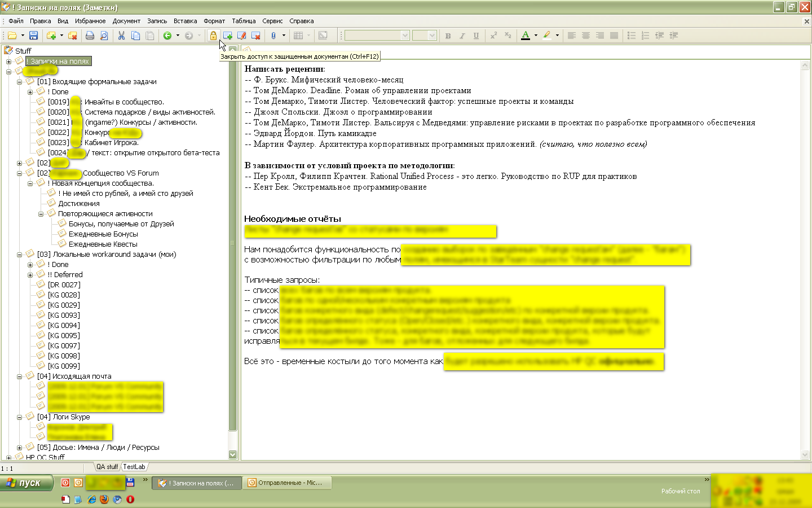This screenshot has height=508, width=812.
Task: Click the Copy icon in the toolbar
Action: (136, 36)
